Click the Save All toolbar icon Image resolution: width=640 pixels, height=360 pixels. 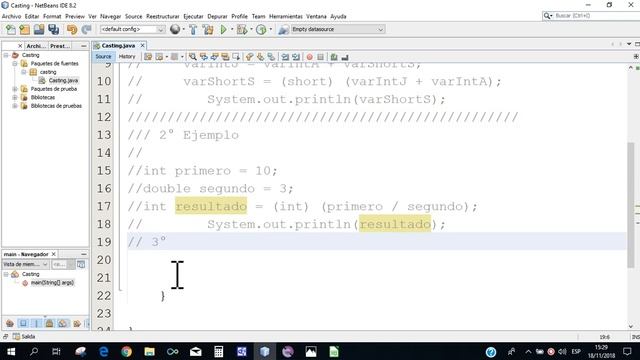point(53,29)
